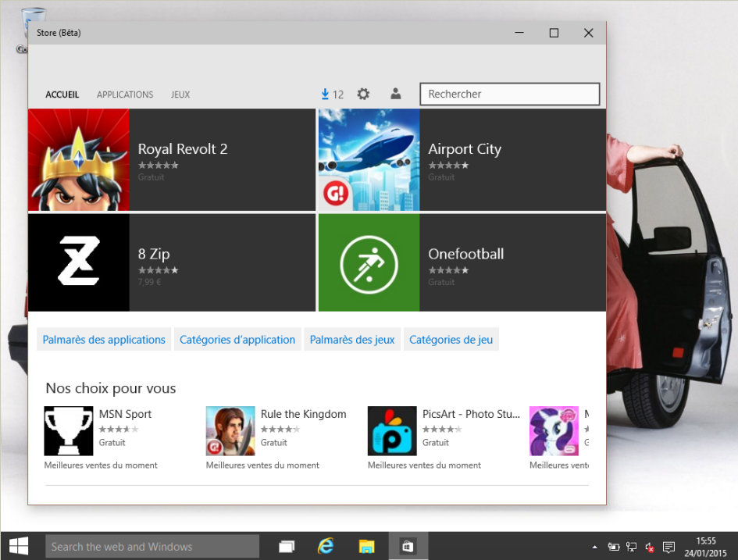Show hidden system tray icons
This screenshot has height=560, width=738.
(x=595, y=547)
